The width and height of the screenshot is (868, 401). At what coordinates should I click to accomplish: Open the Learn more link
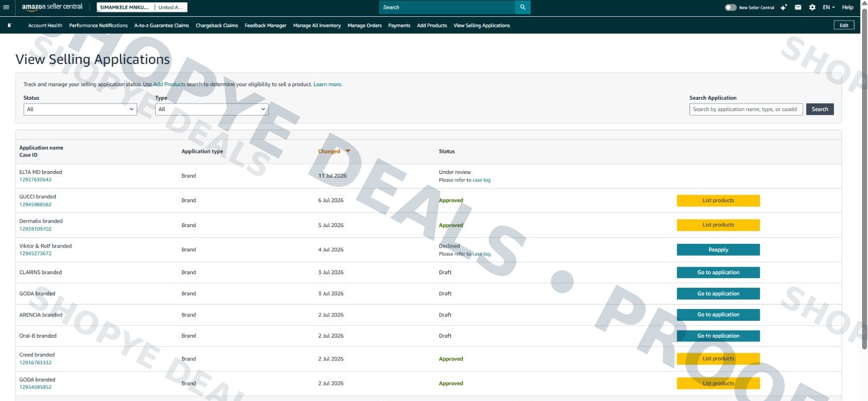coord(327,85)
